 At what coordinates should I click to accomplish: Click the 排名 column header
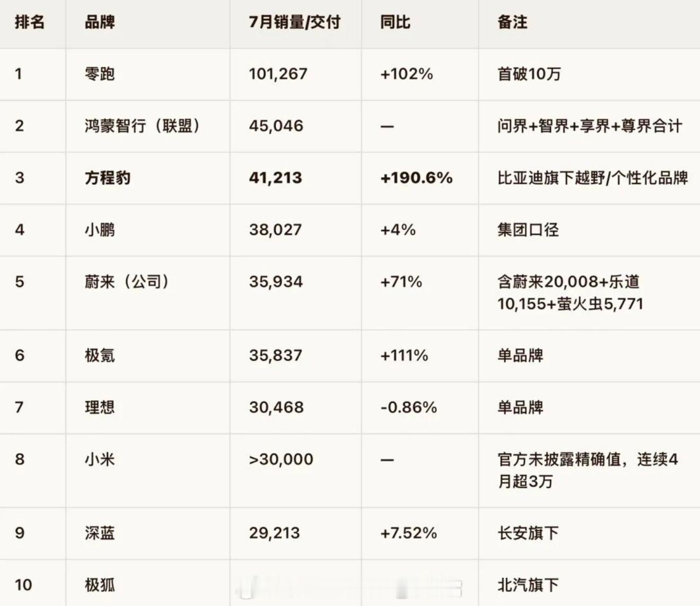(30, 22)
